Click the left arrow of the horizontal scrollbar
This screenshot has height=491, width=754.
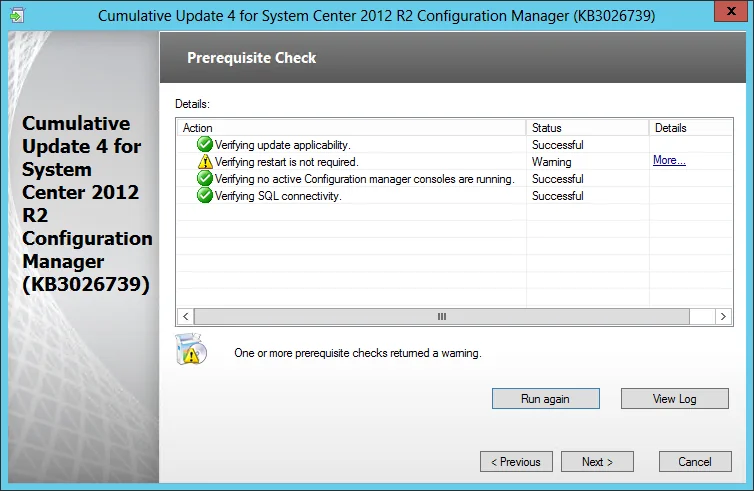[186, 316]
